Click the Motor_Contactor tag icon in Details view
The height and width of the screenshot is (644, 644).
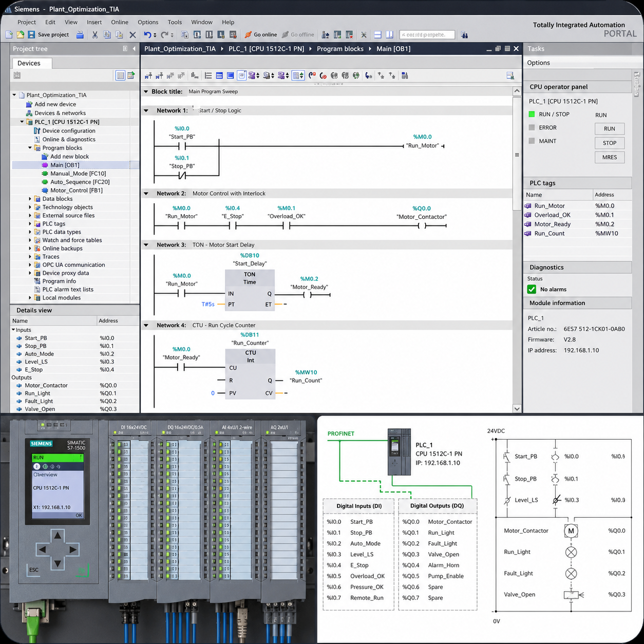[x=19, y=385]
